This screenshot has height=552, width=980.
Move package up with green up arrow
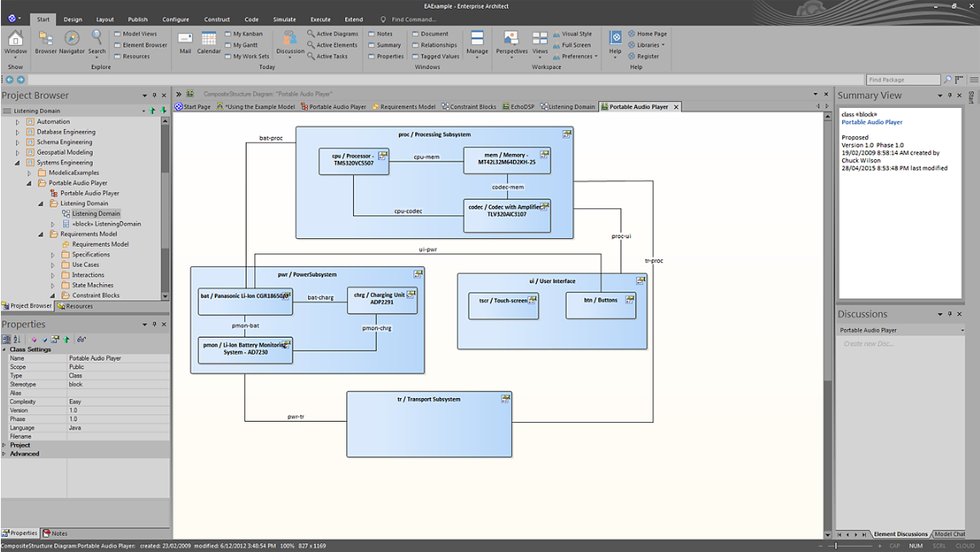pos(152,111)
